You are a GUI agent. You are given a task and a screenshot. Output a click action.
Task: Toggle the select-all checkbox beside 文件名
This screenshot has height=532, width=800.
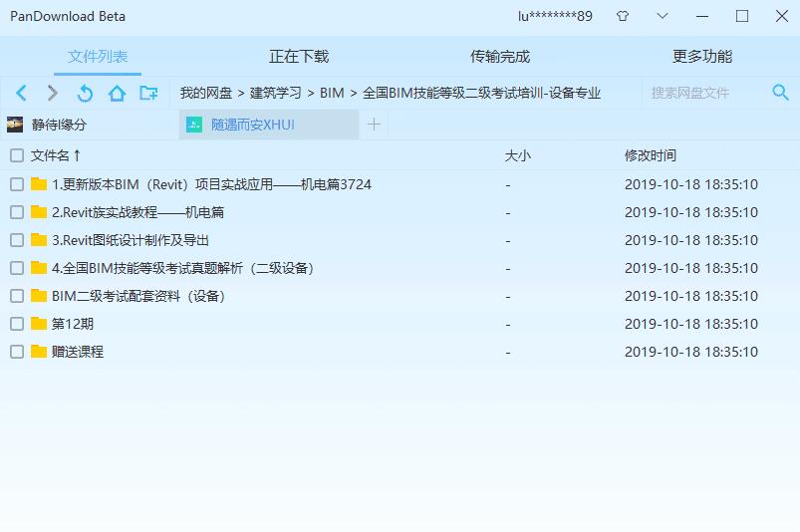[x=17, y=155]
